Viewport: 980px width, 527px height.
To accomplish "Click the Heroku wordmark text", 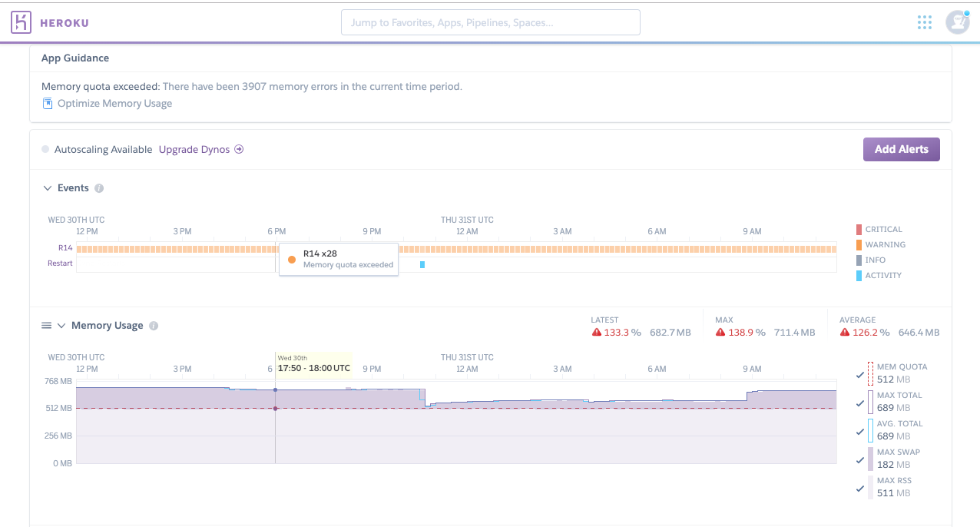I will coord(65,23).
